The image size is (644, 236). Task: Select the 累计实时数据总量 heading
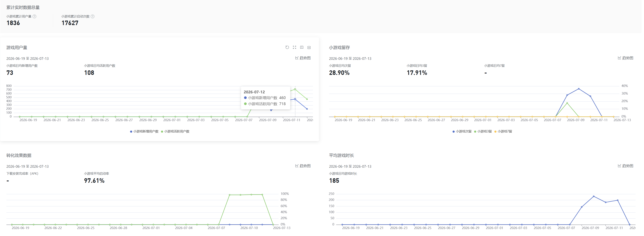[x=23, y=7]
